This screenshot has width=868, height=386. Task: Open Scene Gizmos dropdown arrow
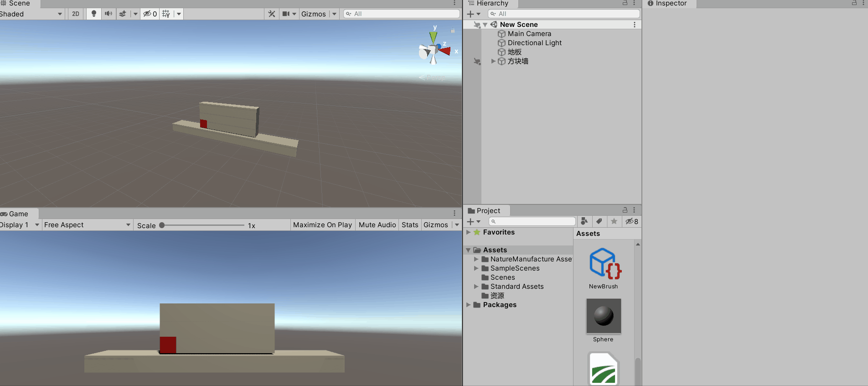pyautogui.click(x=334, y=14)
